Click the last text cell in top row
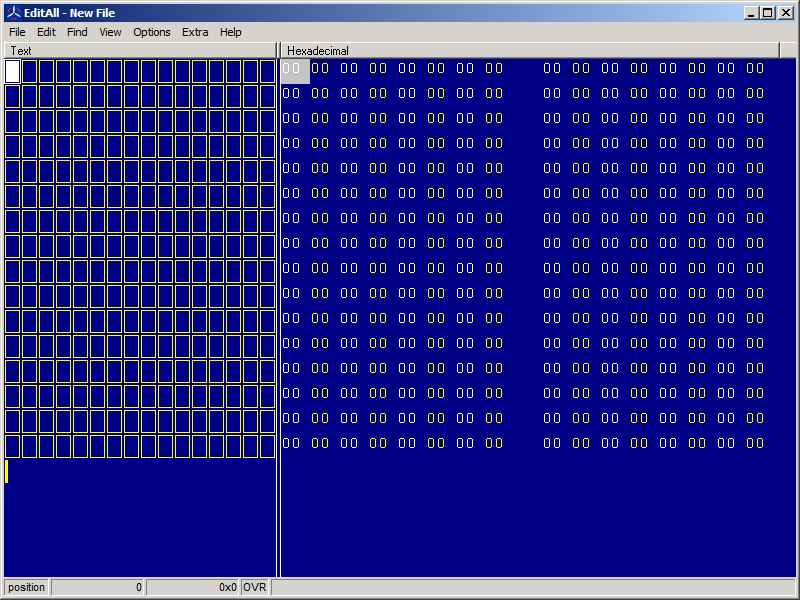This screenshot has width=800, height=600. [267, 71]
